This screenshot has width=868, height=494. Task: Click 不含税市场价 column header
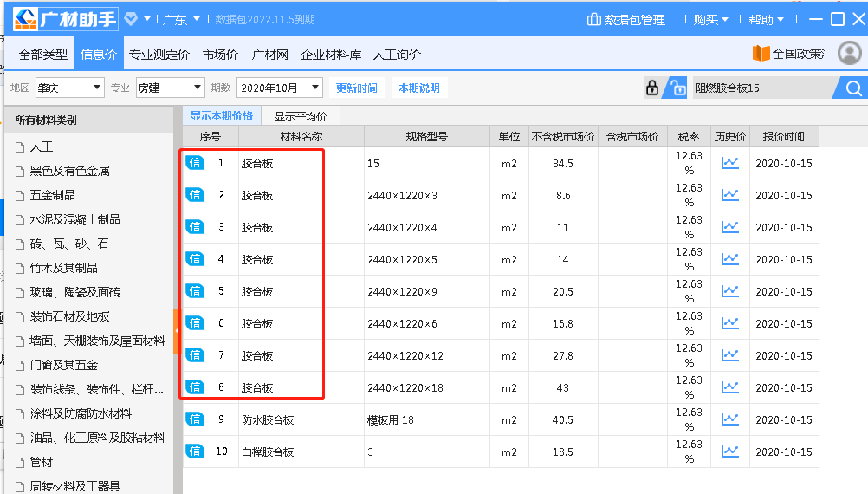tap(563, 136)
